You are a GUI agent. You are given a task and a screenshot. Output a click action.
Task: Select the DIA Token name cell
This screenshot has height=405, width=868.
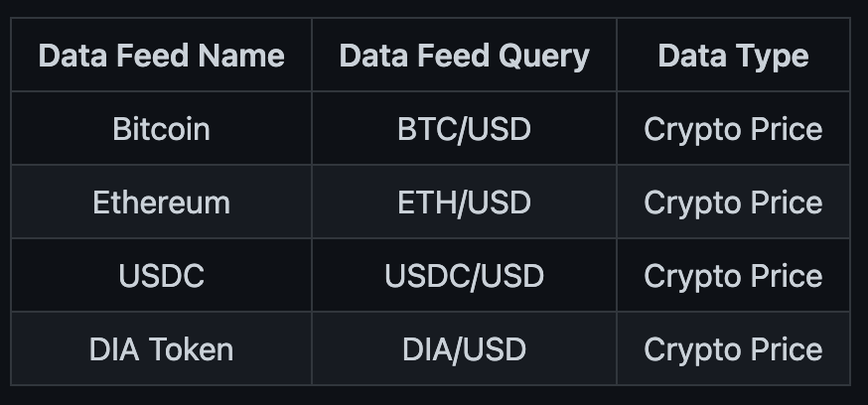click(x=161, y=348)
